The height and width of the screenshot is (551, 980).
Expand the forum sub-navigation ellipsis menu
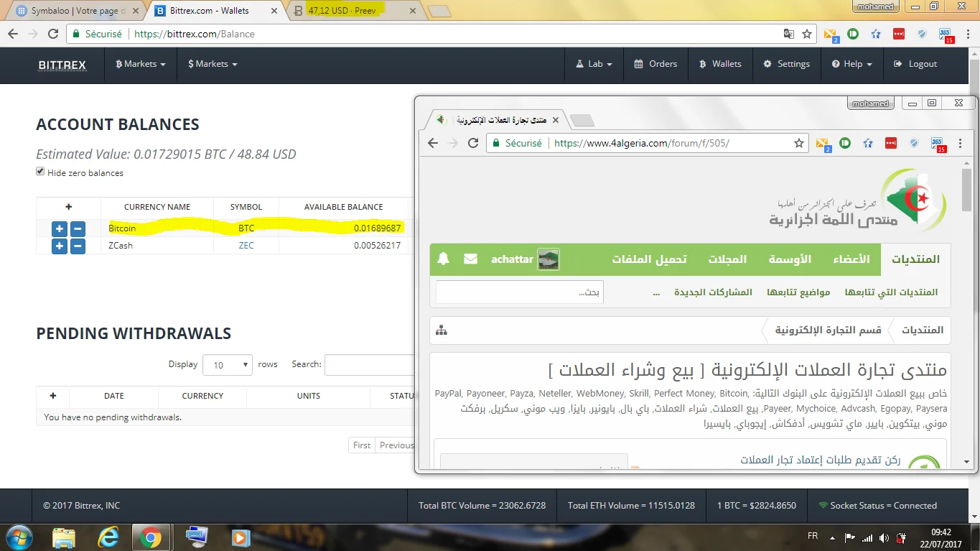click(656, 292)
